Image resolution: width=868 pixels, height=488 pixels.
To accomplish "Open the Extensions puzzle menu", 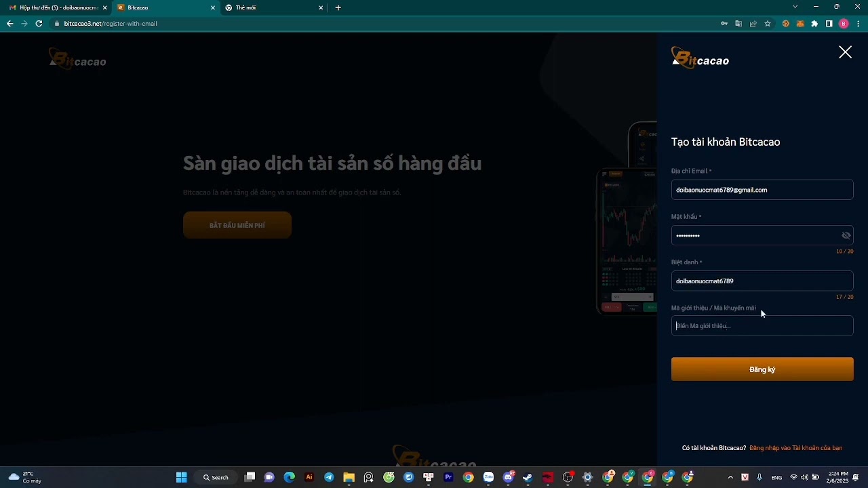I will 814,24.
